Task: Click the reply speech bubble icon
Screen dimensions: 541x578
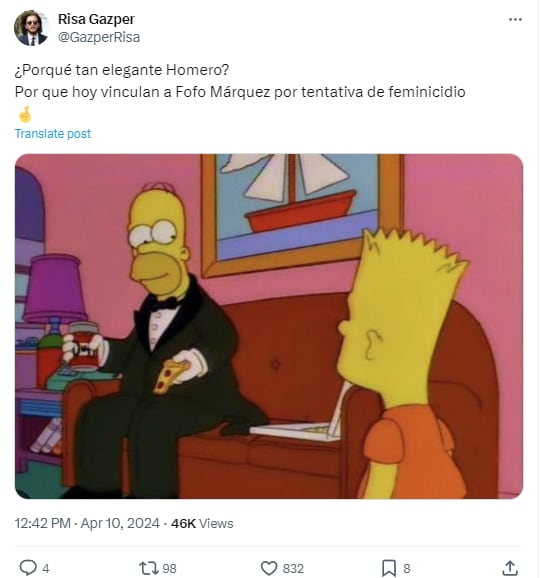Action: click(x=28, y=568)
